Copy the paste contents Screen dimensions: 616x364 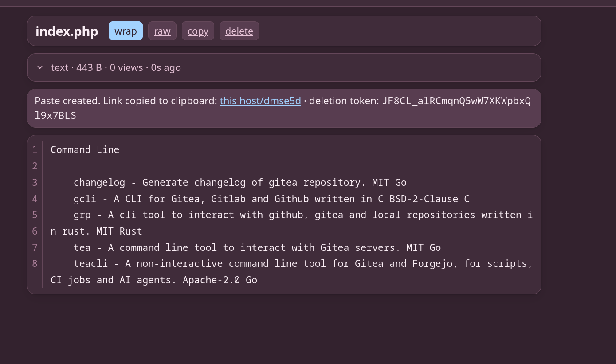pos(198,31)
